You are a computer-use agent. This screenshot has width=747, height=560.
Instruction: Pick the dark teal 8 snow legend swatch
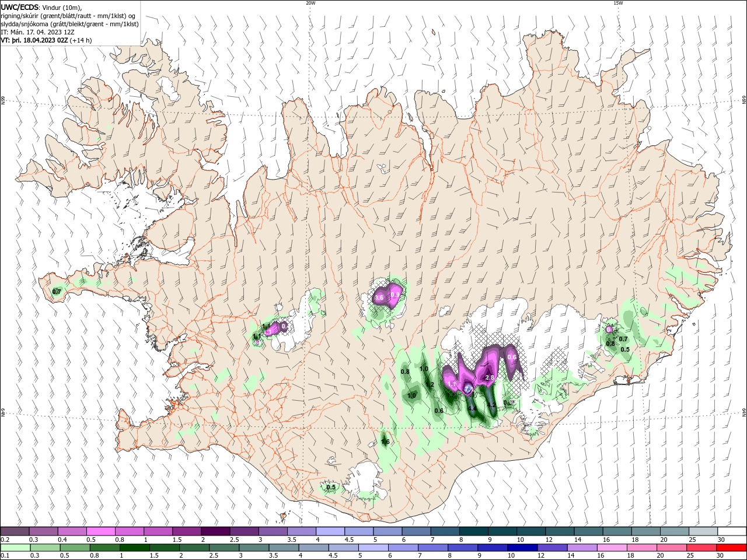tap(473, 531)
